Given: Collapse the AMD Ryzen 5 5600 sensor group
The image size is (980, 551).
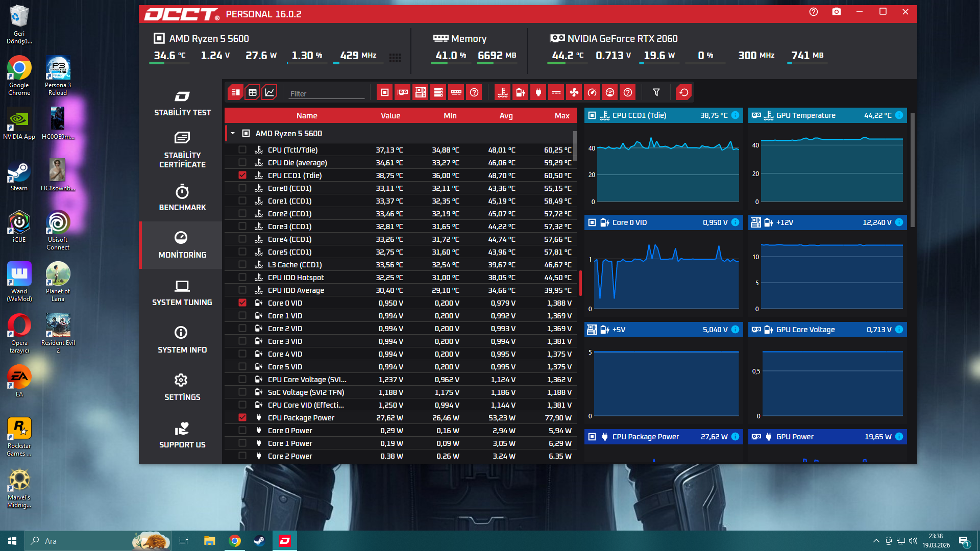Looking at the screenshot, I should click(x=233, y=134).
